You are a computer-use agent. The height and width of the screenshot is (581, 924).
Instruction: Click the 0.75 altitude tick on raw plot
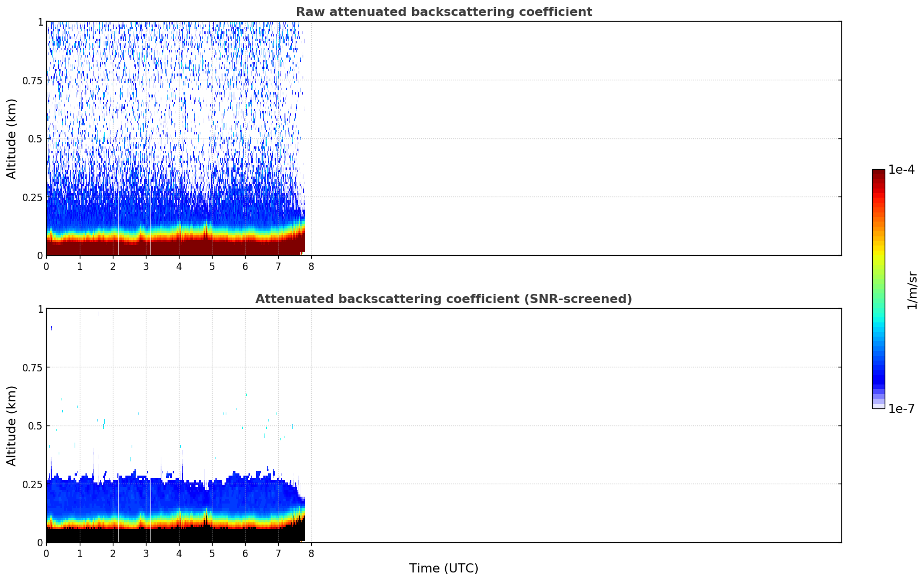click(32, 80)
